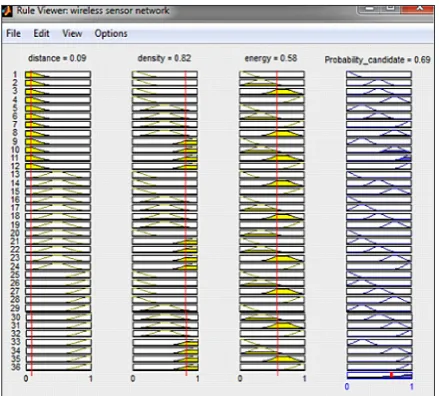Select rule number 12
Viewport: 439px width, 396px height.
click(15, 166)
